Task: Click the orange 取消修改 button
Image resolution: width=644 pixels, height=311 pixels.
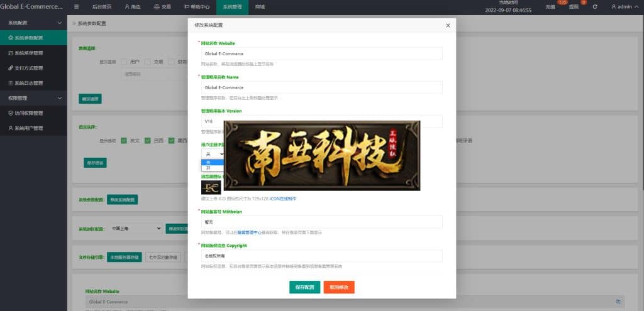Action: [339, 287]
